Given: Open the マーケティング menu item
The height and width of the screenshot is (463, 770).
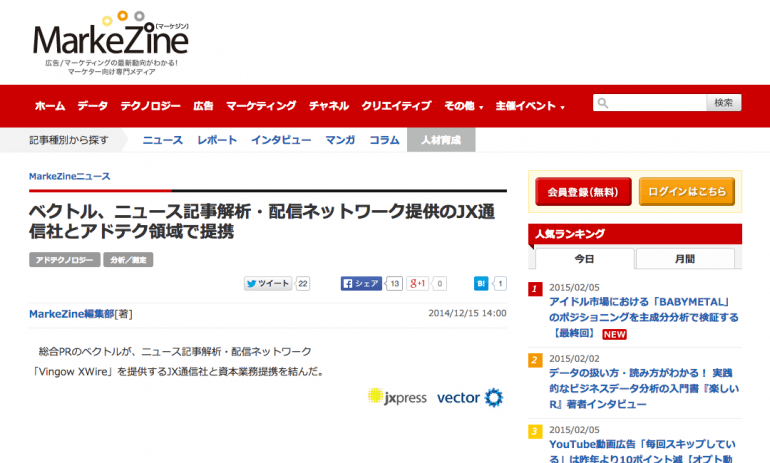Looking at the screenshot, I should click(261, 106).
